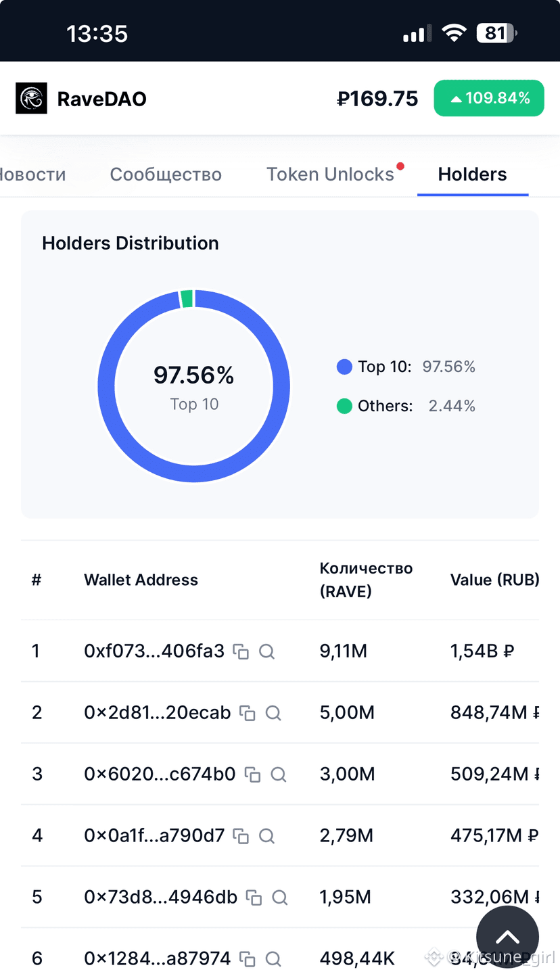Screen dimensions: 560x974
Task: Tap the 848,74M value cell
Action: tap(495, 713)
